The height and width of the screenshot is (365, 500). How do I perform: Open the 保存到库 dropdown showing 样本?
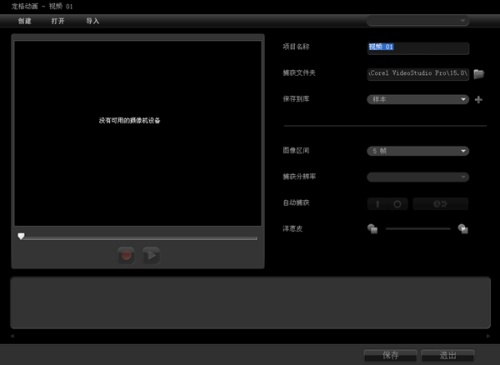pyautogui.click(x=418, y=99)
